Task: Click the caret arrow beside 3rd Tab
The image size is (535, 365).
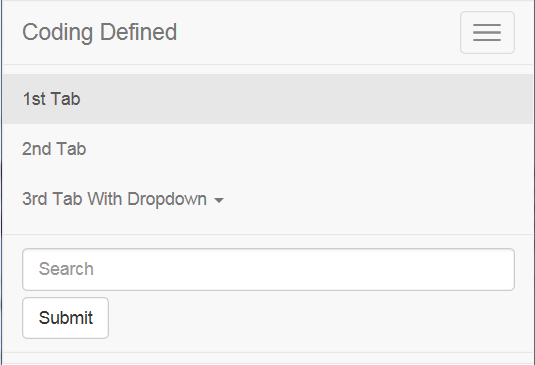Action: coord(219,200)
